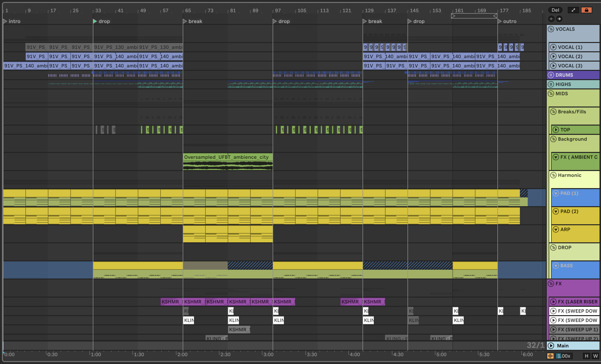The image size is (601, 364).
Task: Jump to previous locator arrow
Action: click(551, 19)
